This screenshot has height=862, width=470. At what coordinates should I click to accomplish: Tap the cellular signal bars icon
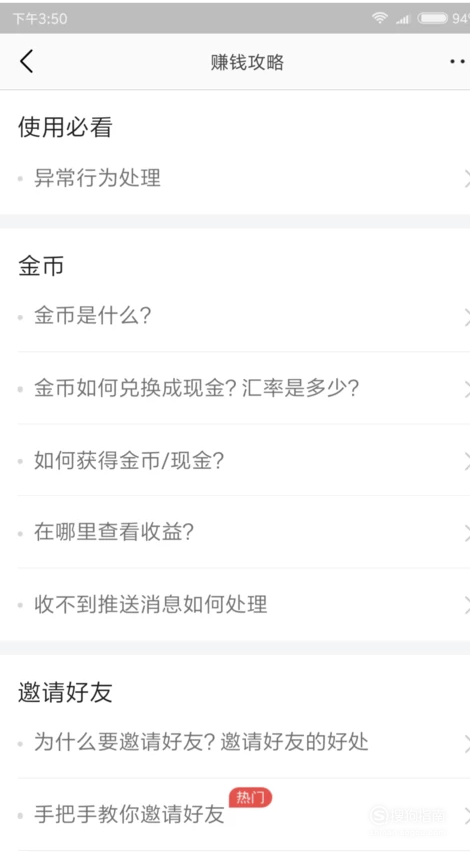tap(403, 19)
